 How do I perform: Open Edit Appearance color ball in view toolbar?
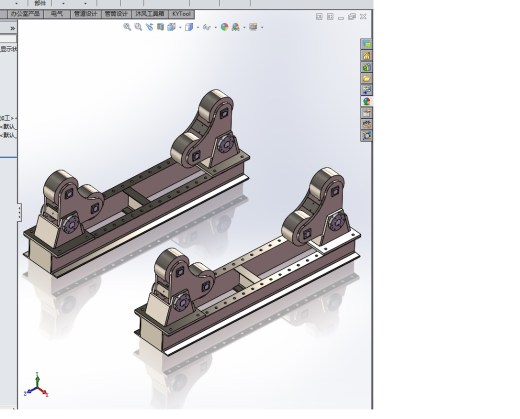pyautogui.click(x=224, y=27)
